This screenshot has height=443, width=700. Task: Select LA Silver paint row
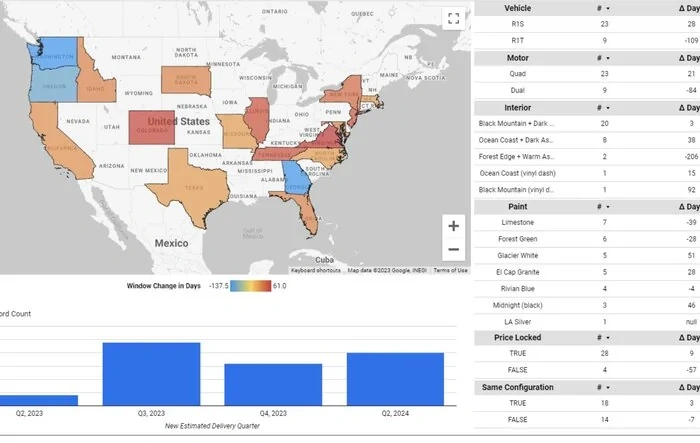pos(587,322)
